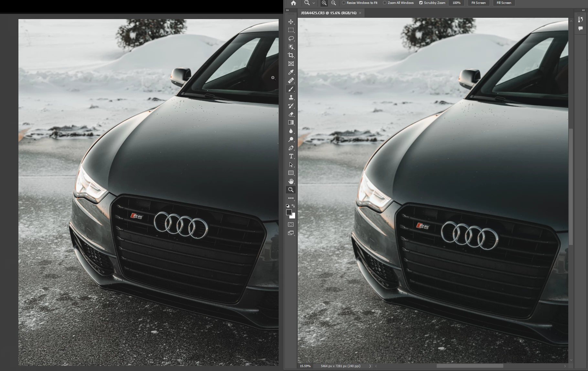Select the Hand tool
Screen dimensions: 588x371
(291, 181)
